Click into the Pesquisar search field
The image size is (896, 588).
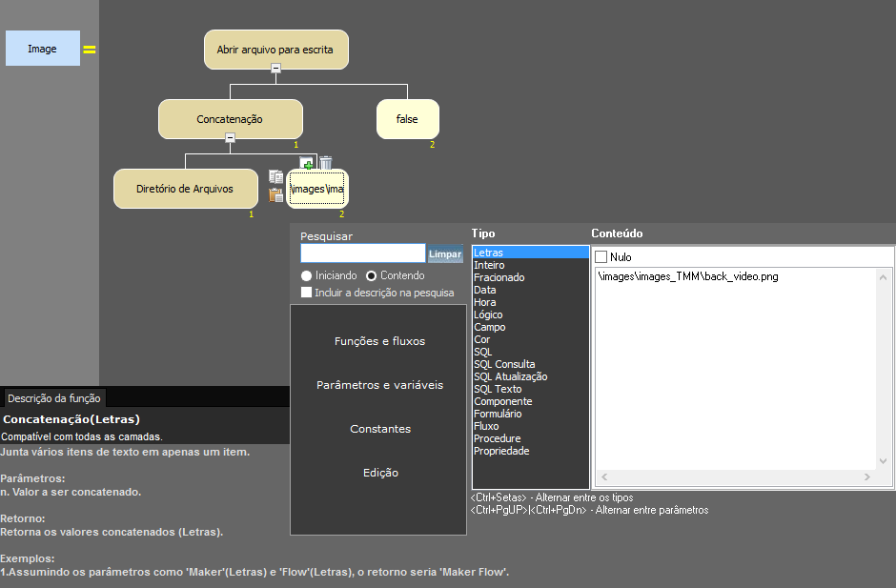coord(362,253)
